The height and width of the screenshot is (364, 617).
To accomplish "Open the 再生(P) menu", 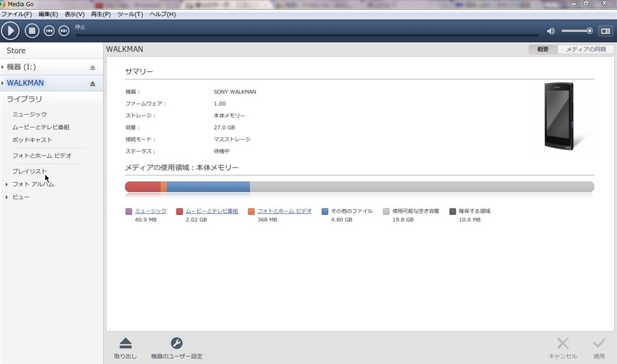I will (x=101, y=14).
